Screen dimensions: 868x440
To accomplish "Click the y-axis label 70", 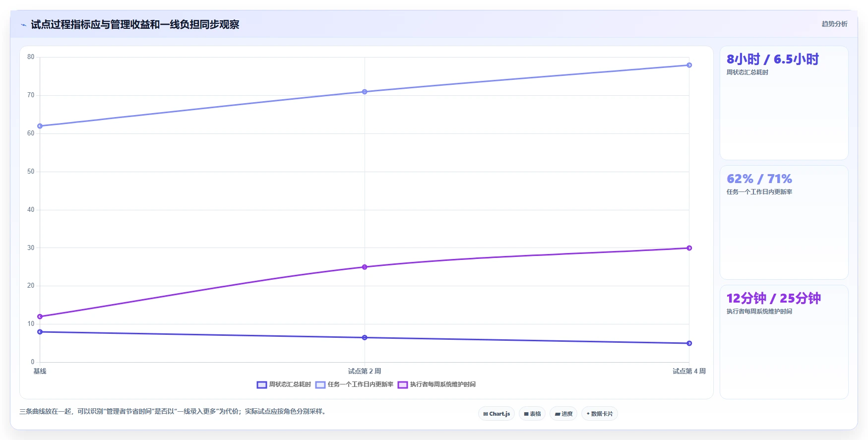I will point(31,95).
